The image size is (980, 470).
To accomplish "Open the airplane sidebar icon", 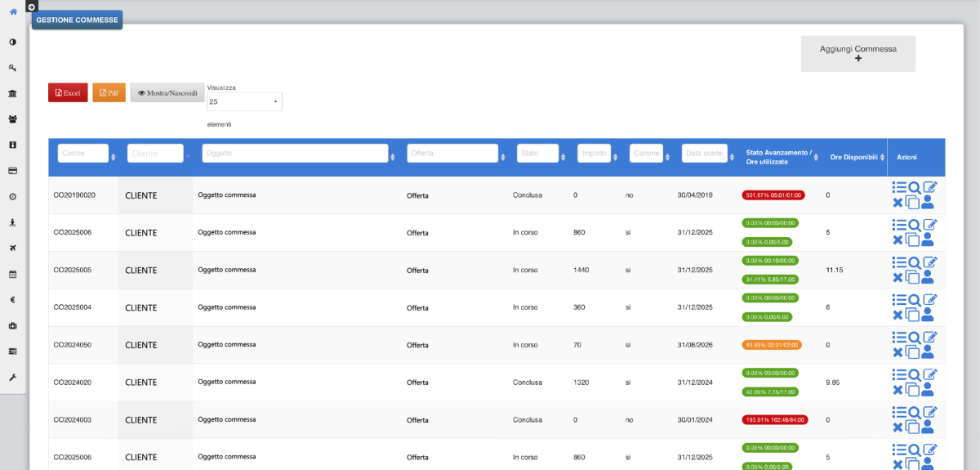I will pyautogui.click(x=12, y=248).
